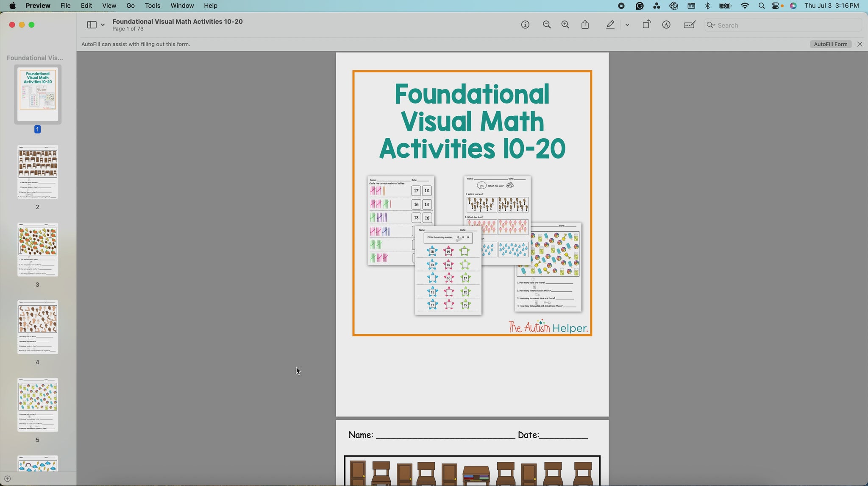The image size is (868, 486).
Task: Open the Tools menu
Action: pos(152,6)
